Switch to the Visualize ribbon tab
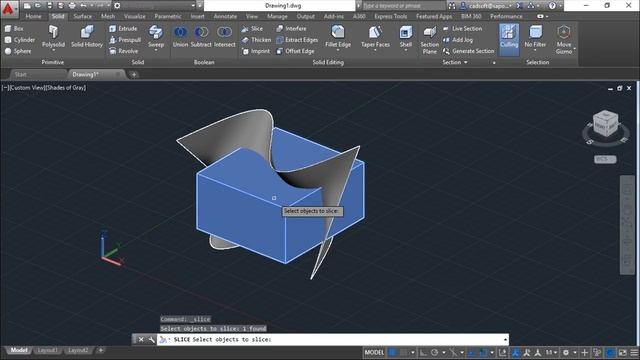This screenshot has height=360, width=640. 135,16
